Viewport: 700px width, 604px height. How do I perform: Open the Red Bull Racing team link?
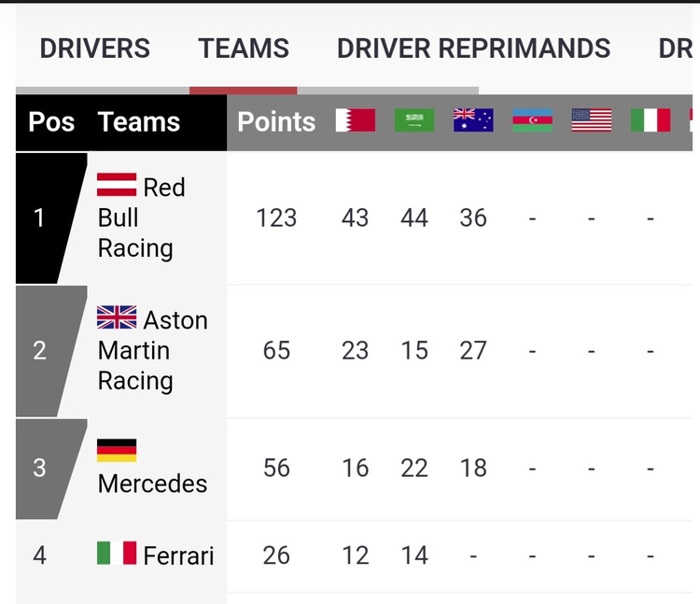(x=141, y=218)
